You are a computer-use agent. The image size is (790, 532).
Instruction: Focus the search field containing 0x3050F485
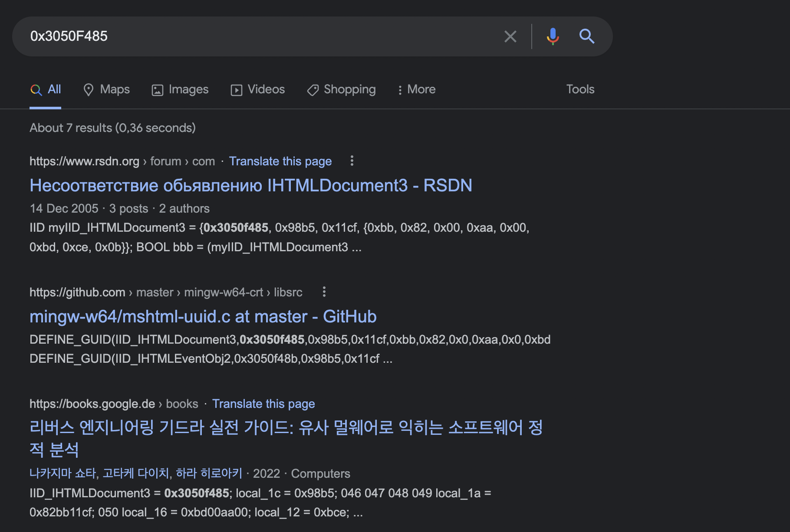tap(260, 36)
